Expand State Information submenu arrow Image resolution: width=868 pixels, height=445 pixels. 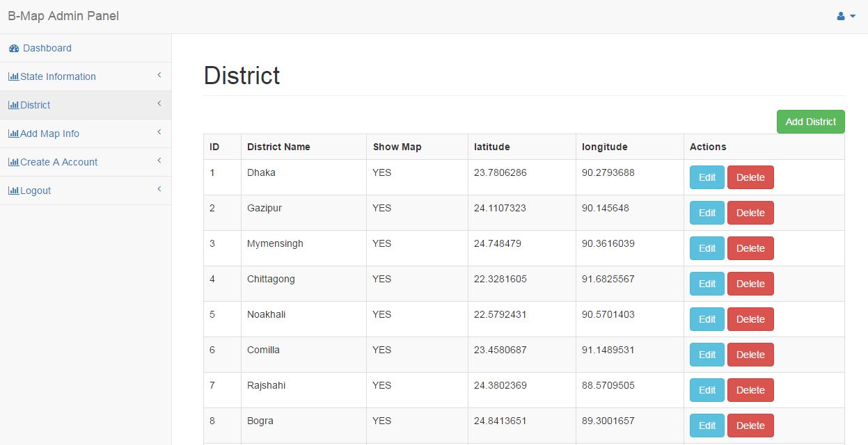(159, 75)
